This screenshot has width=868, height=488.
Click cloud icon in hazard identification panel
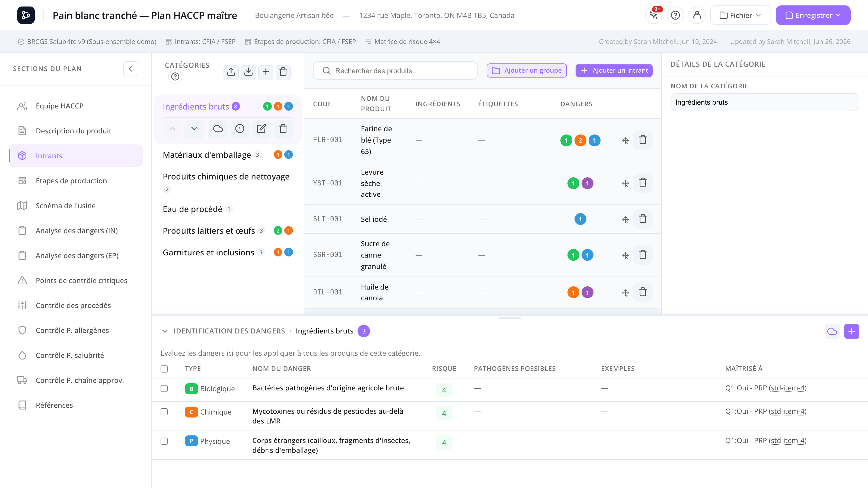pos(832,331)
